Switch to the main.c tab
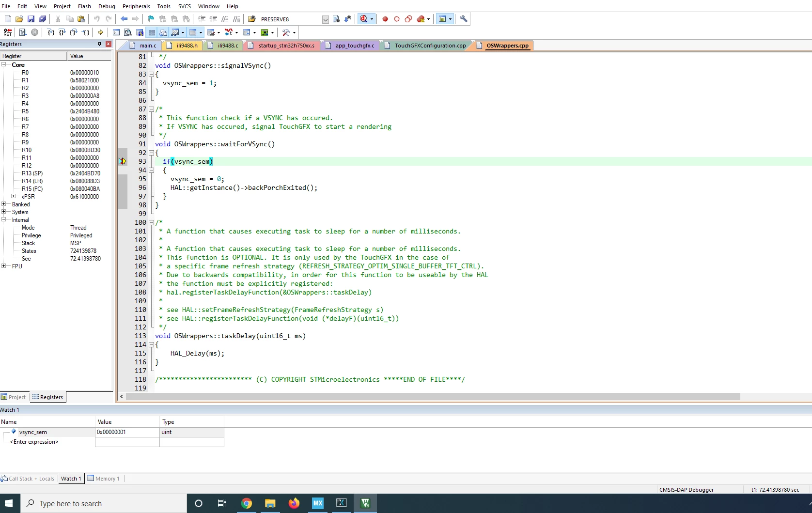This screenshot has height=513, width=812. [143, 46]
